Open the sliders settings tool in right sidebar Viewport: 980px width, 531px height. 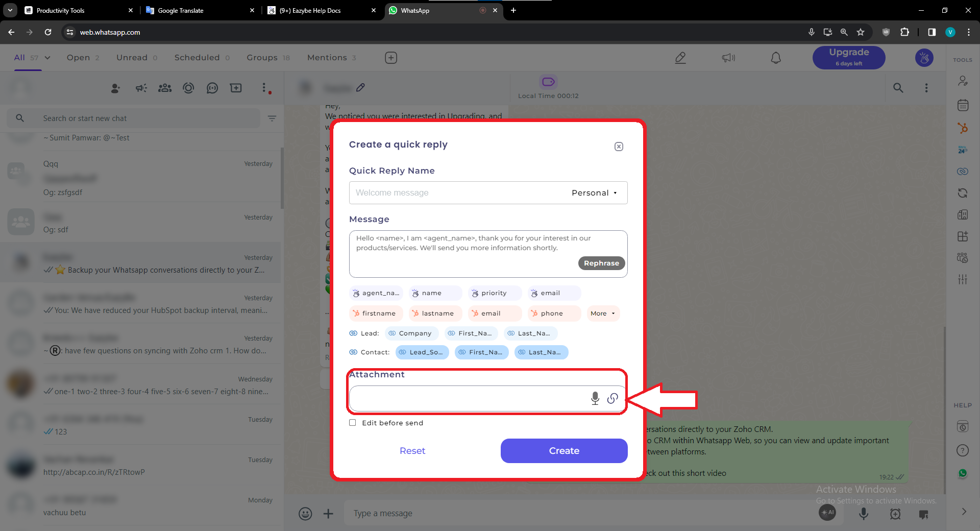(963, 279)
